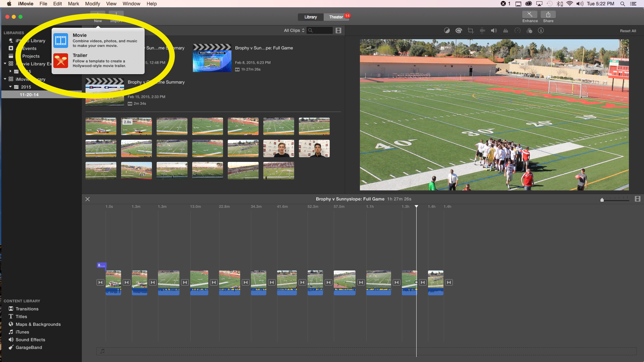Select the last browser clip showing the stands
This screenshot has height=362, width=644.
click(x=279, y=171)
